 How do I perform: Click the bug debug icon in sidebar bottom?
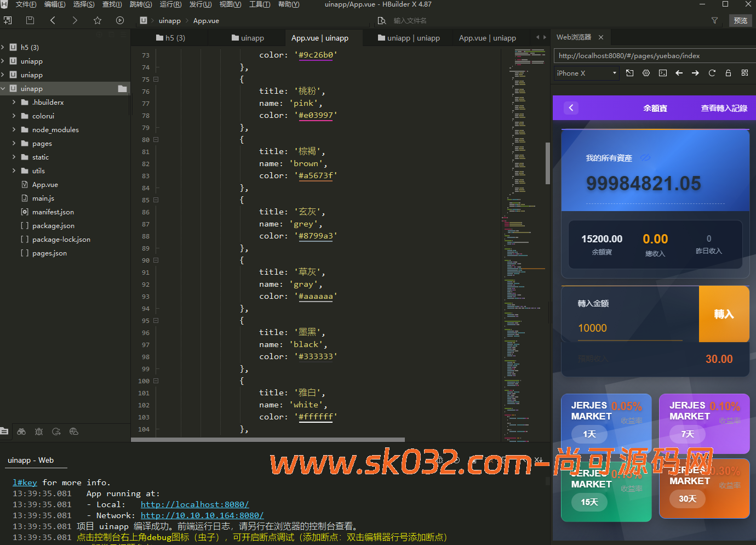[39, 432]
